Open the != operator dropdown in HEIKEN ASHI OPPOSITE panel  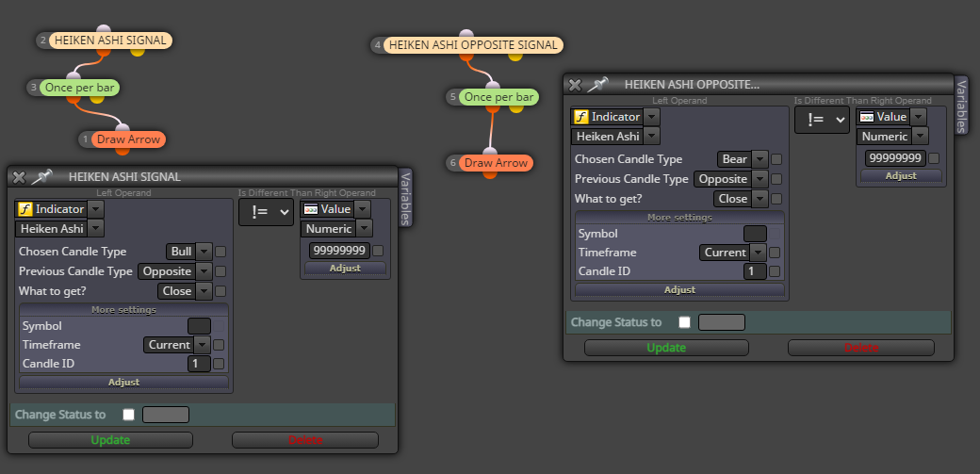click(x=822, y=120)
